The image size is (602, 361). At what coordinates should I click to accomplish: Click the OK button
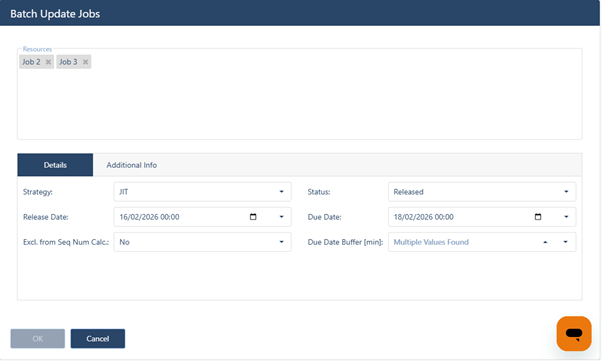tap(38, 338)
